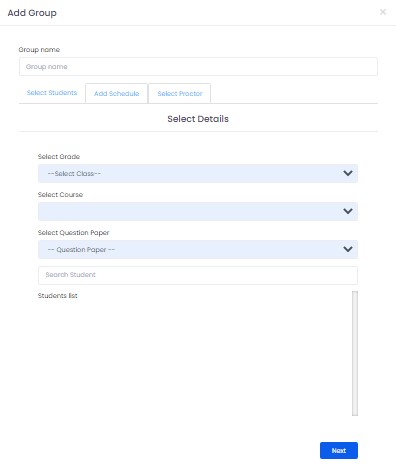Open the empty Select Course dropdown
The width and height of the screenshot is (396, 472).
tap(198, 211)
